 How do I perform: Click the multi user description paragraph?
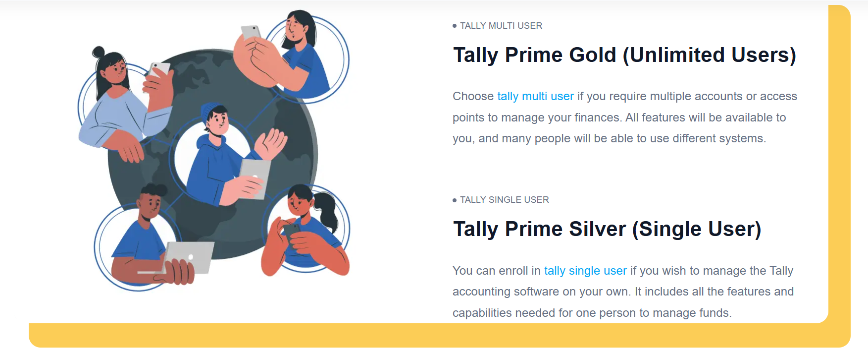(624, 118)
